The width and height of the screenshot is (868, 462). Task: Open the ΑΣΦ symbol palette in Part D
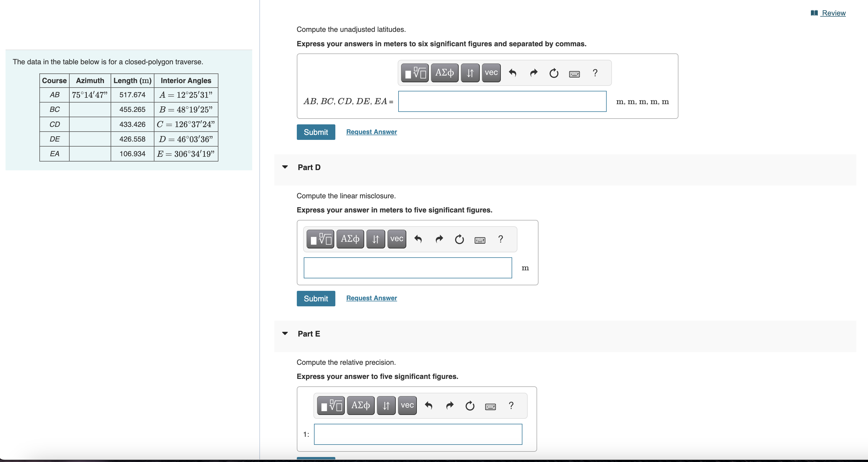click(350, 239)
